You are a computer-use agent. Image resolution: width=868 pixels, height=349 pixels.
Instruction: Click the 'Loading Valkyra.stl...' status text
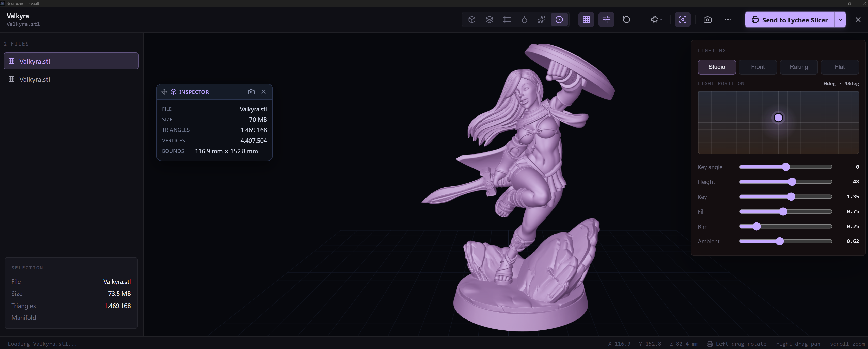click(x=42, y=344)
